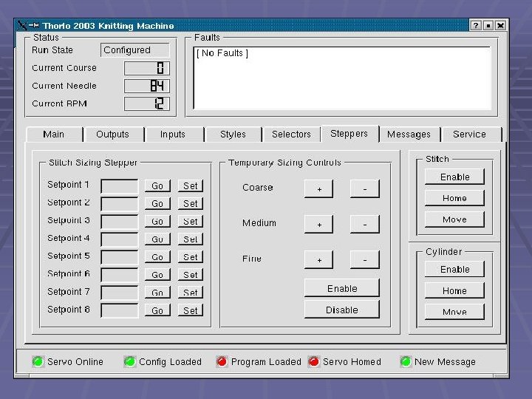Click the New Message green indicator
Viewport: 532px width, 399px height.
[x=406, y=361]
